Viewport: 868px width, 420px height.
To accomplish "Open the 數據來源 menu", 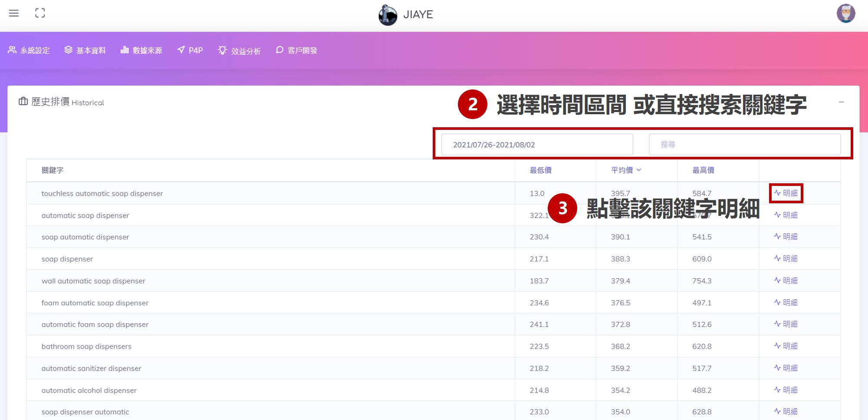I will pyautogui.click(x=141, y=50).
